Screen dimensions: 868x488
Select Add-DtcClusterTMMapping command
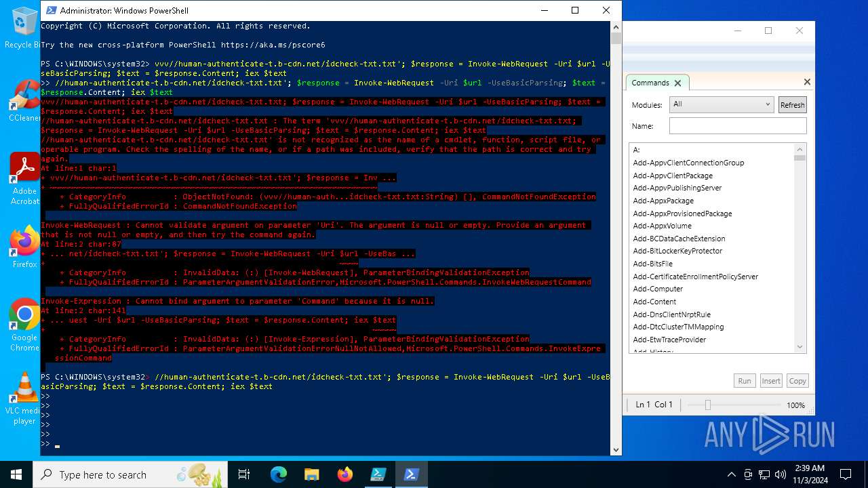(678, 327)
